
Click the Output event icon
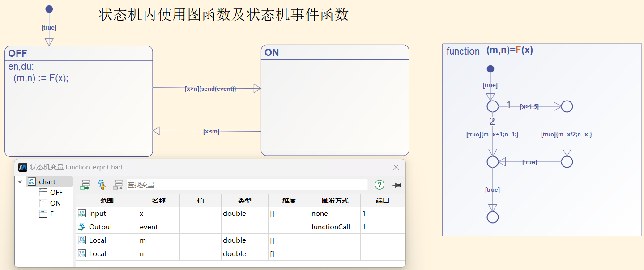coord(82,227)
